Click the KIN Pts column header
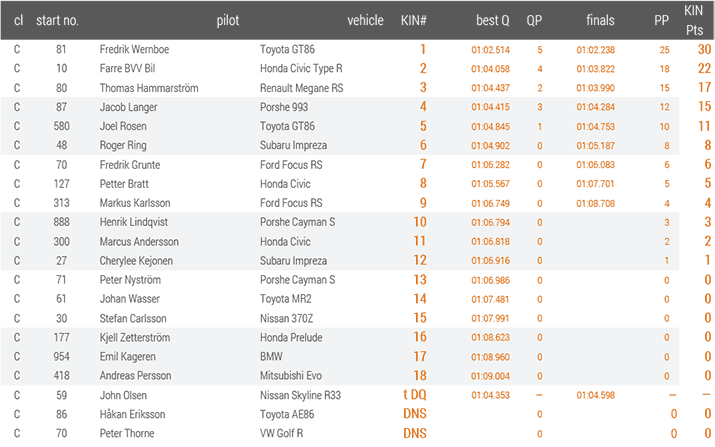 [x=694, y=21]
